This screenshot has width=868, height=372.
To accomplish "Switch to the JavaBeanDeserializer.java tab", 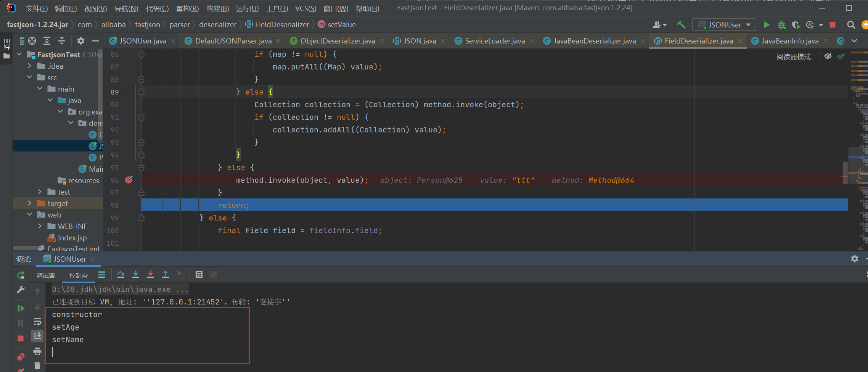I will coord(594,41).
